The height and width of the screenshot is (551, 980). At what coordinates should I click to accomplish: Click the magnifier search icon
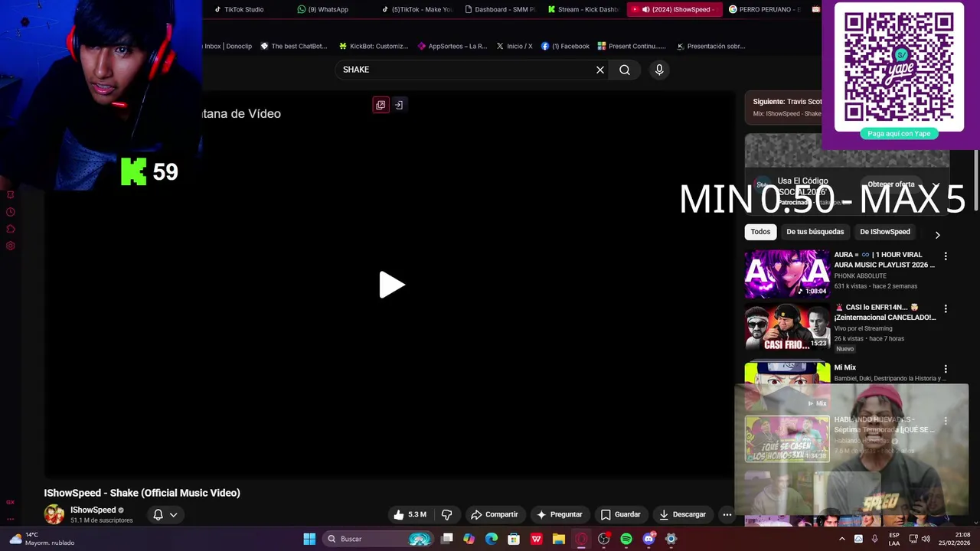(625, 70)
